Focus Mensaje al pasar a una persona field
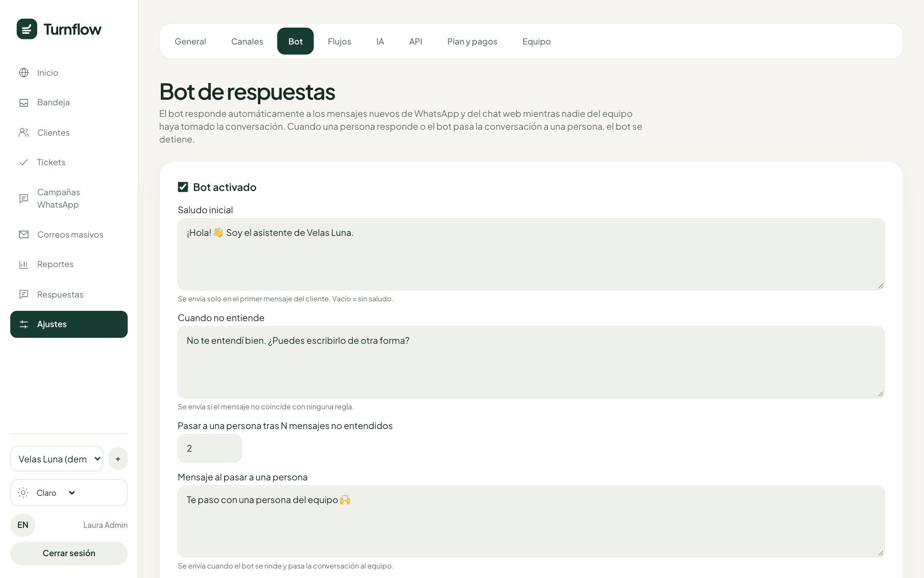924x578 pixels. point(531,522)
